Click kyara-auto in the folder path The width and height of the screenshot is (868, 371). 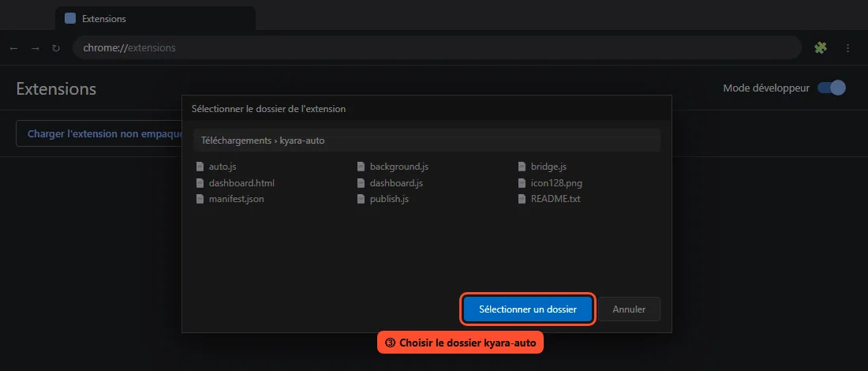point(302,141)
